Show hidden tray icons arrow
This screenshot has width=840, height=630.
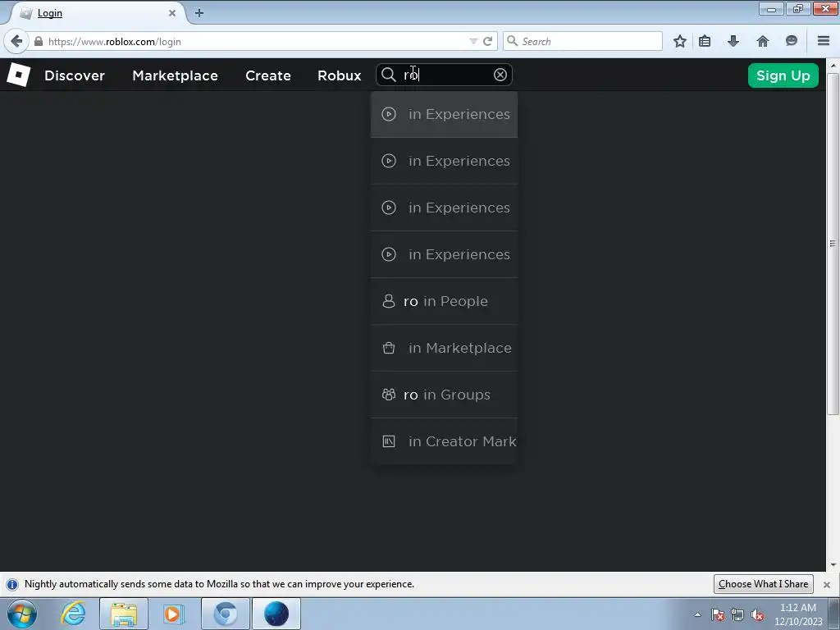tap(697, 615)
